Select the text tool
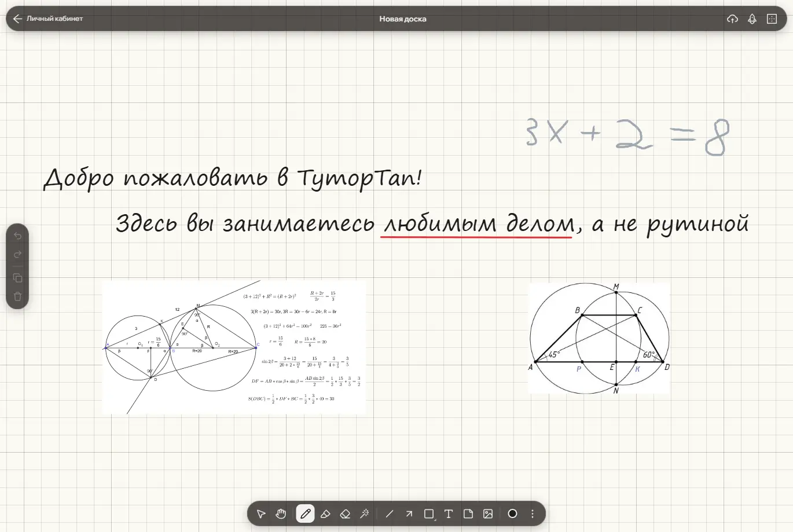Viewport: 793px width, 532px height. [x=449, y=513]
